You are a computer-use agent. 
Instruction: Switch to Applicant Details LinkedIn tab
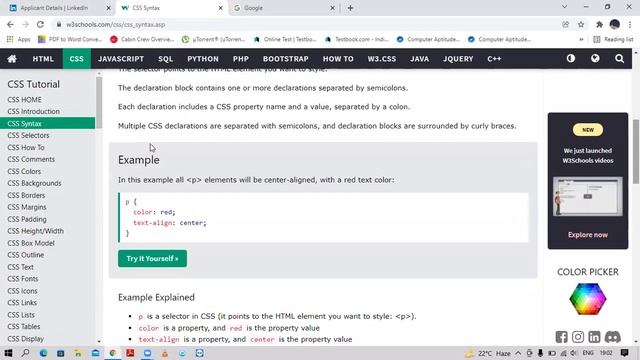click(60, 8)
